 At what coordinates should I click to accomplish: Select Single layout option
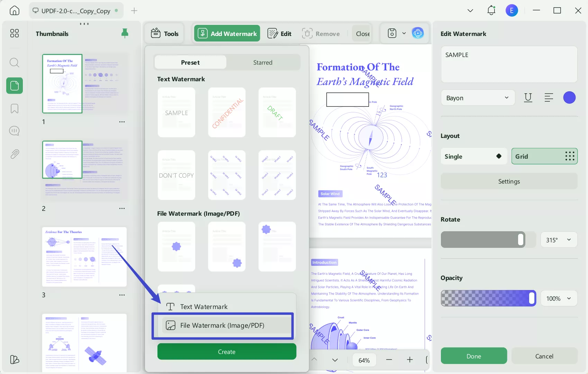tap(474, 156)
